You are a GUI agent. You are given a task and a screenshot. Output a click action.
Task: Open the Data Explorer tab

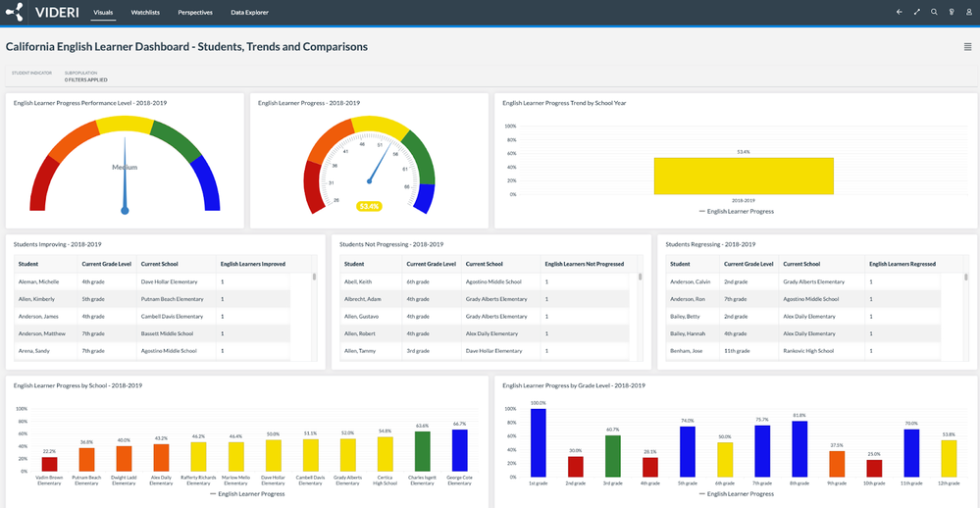(249, 13)
